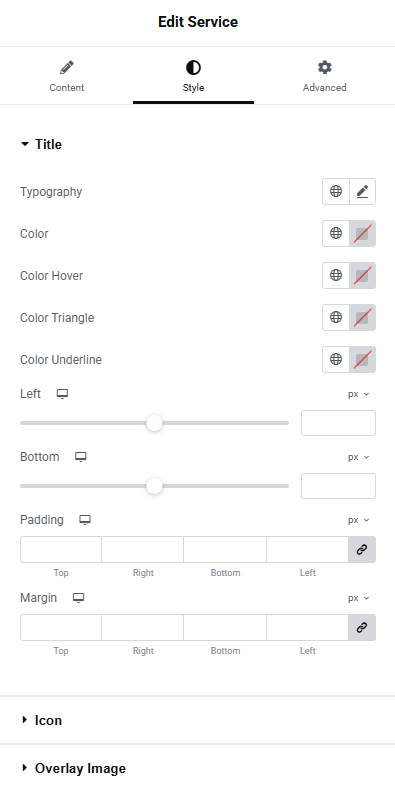The image size is (395, 796).
Task: Click the globe icon for Typography
Action: [x=336, y=191]
